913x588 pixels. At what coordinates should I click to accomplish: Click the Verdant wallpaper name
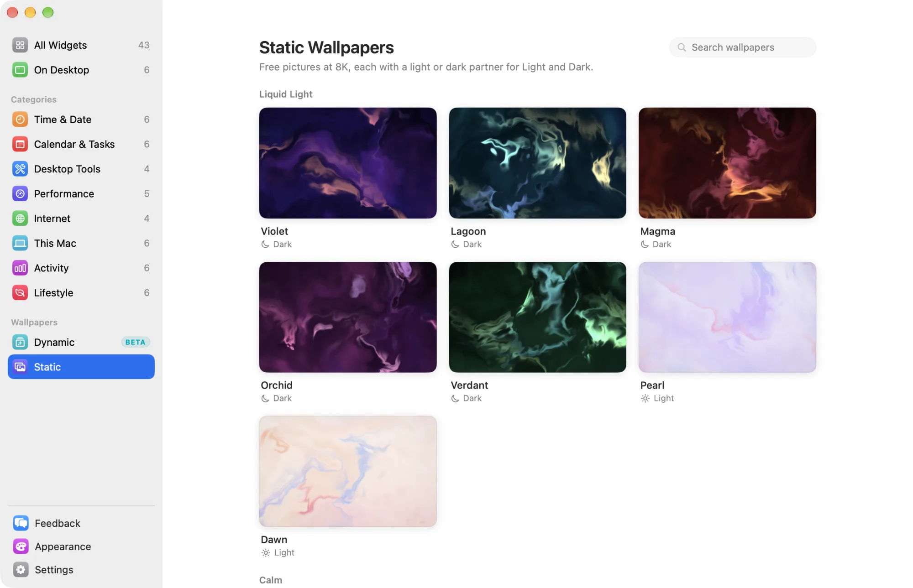(x=469, y=385)
